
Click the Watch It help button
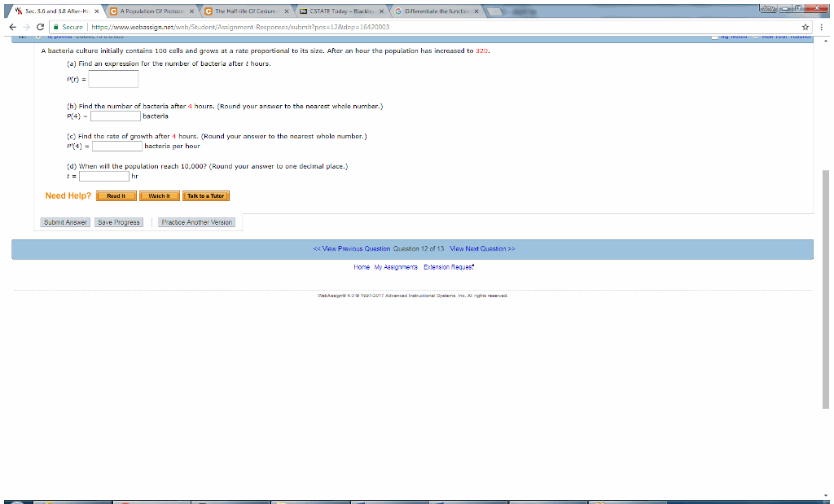[x=159, y=195]
